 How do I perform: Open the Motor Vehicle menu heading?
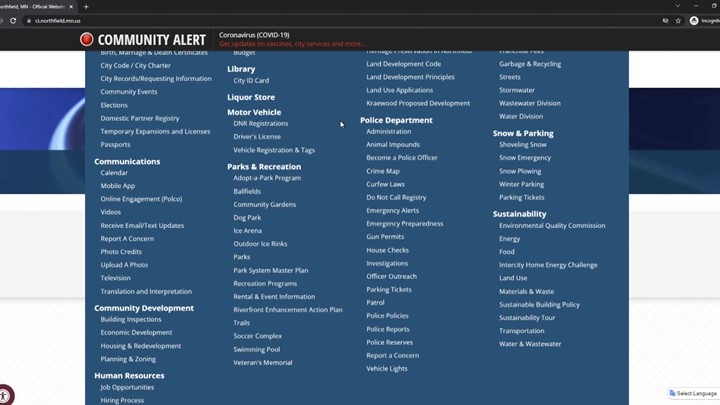[x=254, y=112]
